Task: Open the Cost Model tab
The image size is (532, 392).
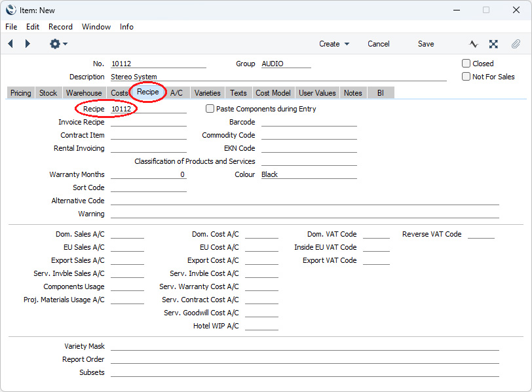Action: click(273, 93)
